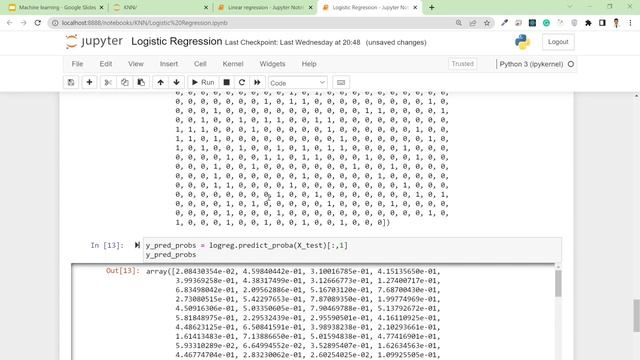Click the Out[13] output prompt
The image size is (640, 360).
click(122, 271)
